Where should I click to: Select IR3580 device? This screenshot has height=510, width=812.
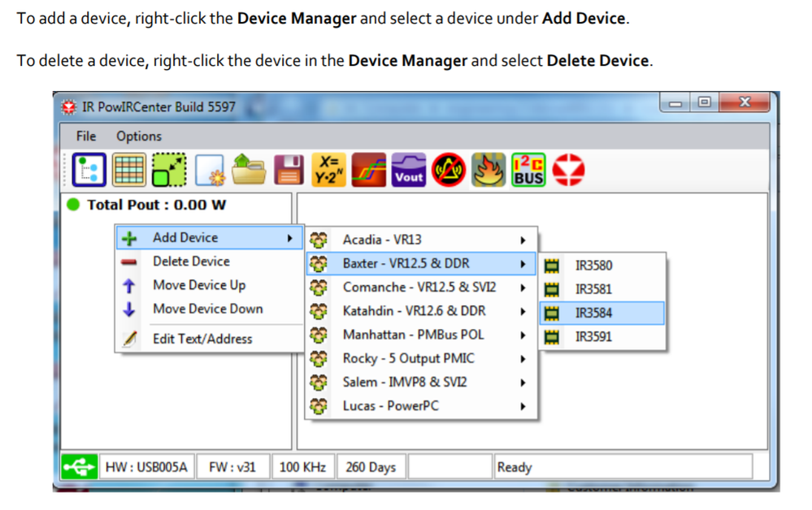point(602,266)
